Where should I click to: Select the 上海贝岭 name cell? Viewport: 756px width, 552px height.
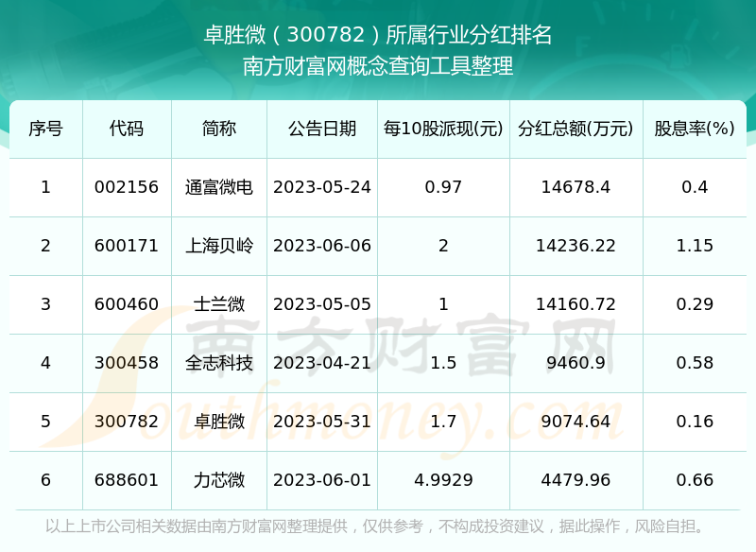[219, 246]
